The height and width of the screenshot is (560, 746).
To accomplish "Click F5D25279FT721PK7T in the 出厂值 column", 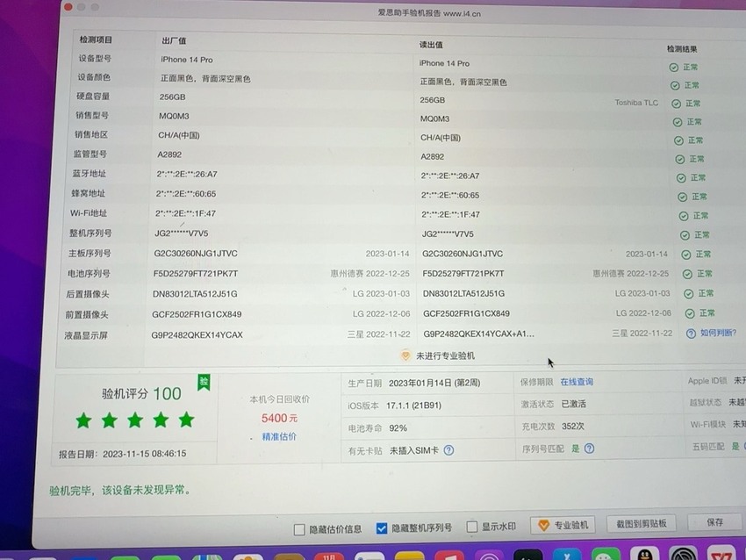I will (196, 274).
